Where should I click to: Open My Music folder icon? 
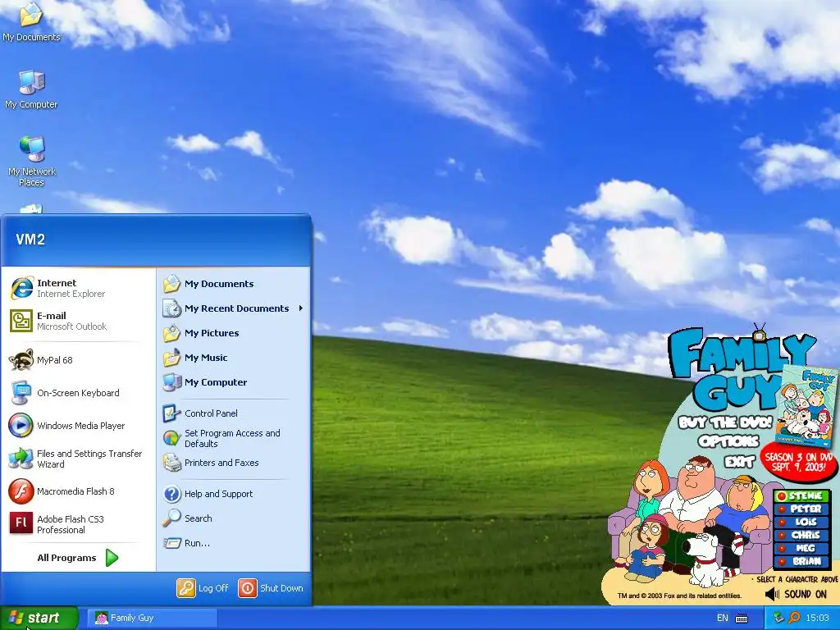[172, 358]
